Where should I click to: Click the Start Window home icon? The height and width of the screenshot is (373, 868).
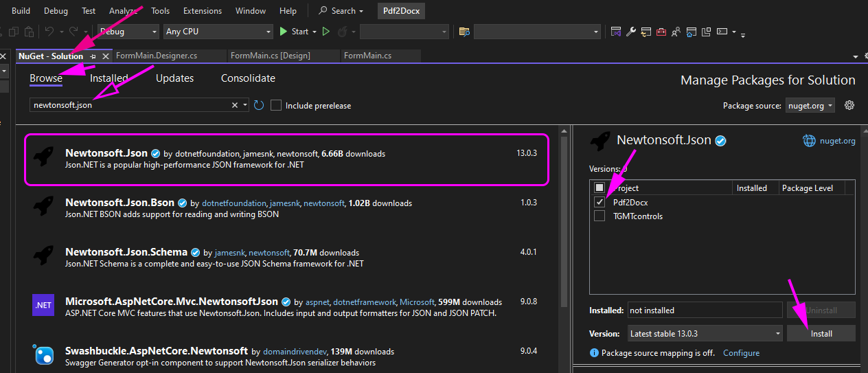coord(692,32)
